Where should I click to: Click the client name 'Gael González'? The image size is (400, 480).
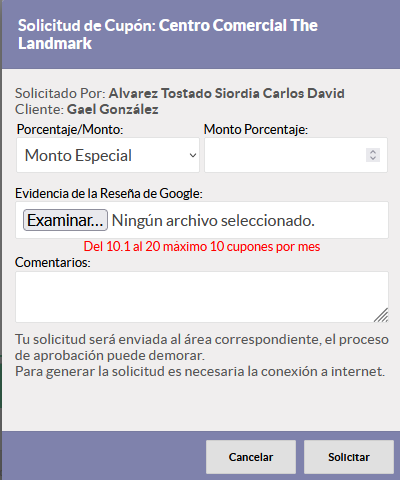pos(113,109)
